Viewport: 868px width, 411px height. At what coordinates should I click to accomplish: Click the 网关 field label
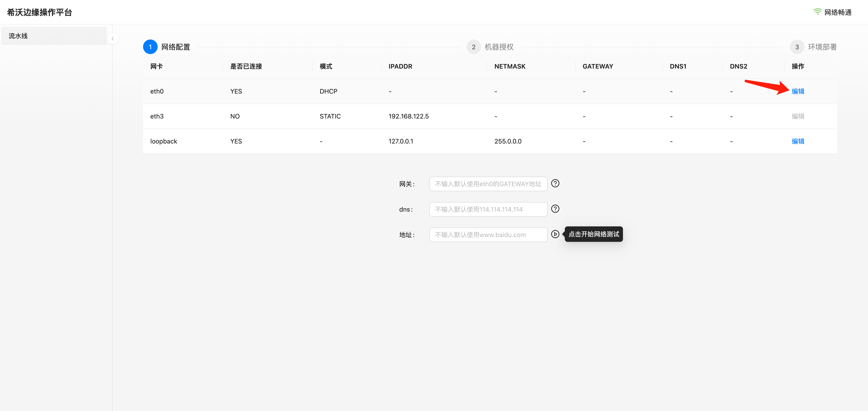[x=407, y=184]
